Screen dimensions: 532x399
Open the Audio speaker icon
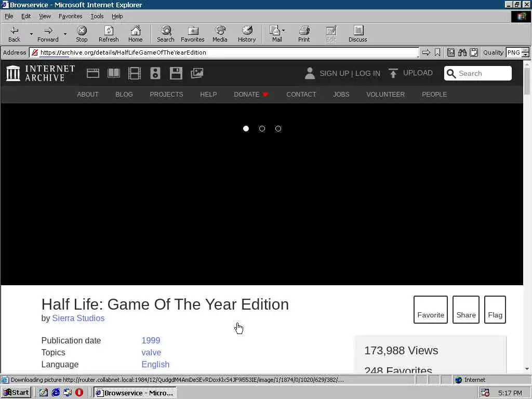point(155,73)
